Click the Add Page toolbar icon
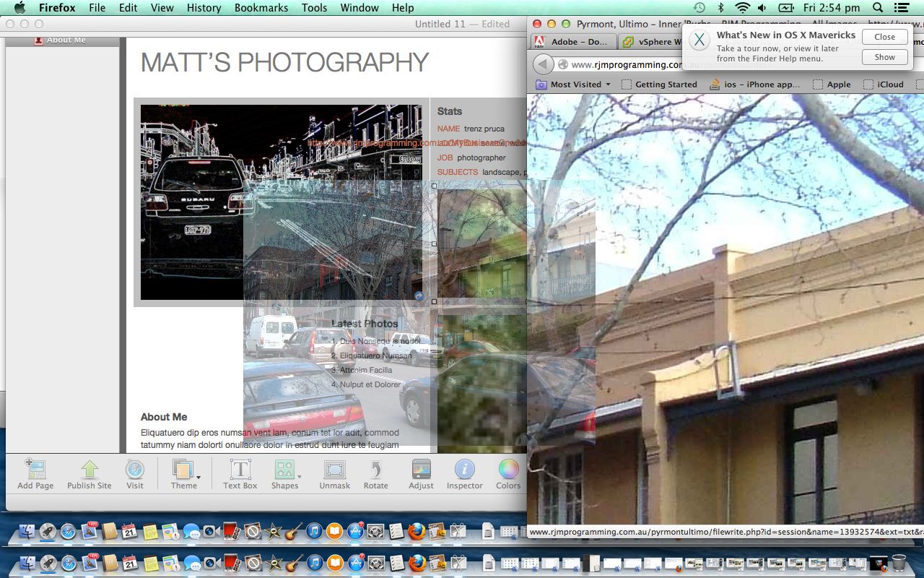This screenshot has width=924, height=578. [x=35, y=474]
